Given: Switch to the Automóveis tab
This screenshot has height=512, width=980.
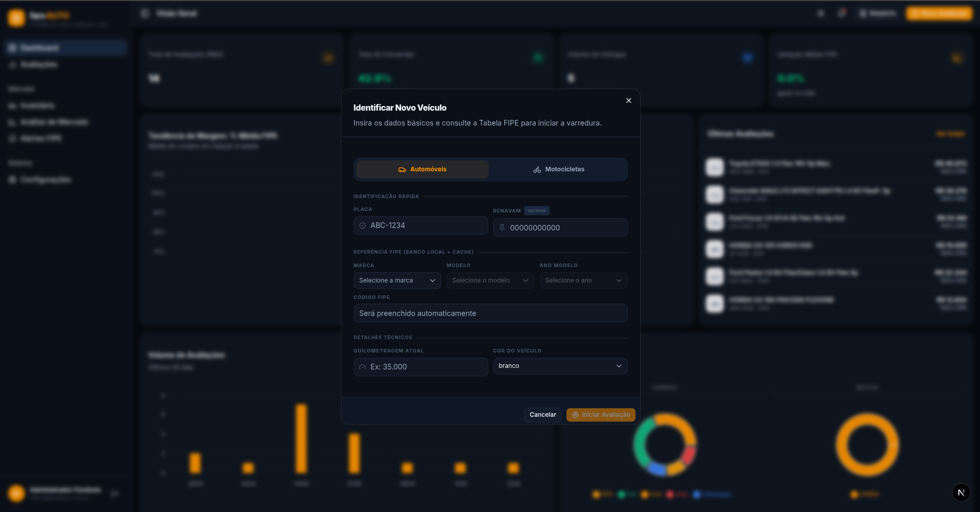Looking at the screenshot, I should (422, 169).
